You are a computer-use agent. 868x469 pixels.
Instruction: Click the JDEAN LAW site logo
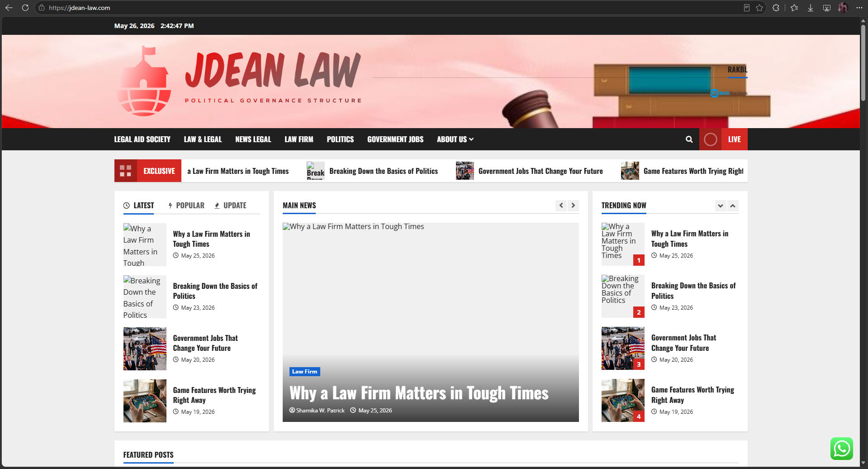pyautogui.click(x=239, y=81)
